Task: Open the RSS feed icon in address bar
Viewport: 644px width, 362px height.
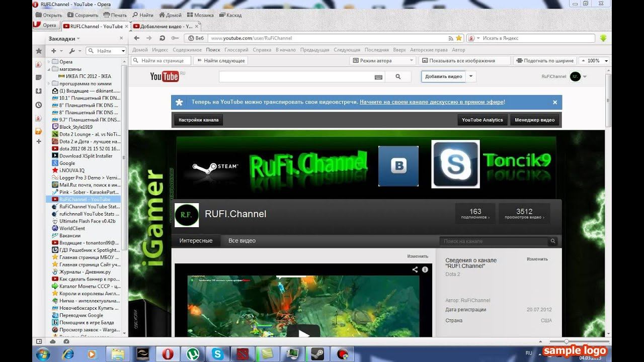Action: pos(451,38)
